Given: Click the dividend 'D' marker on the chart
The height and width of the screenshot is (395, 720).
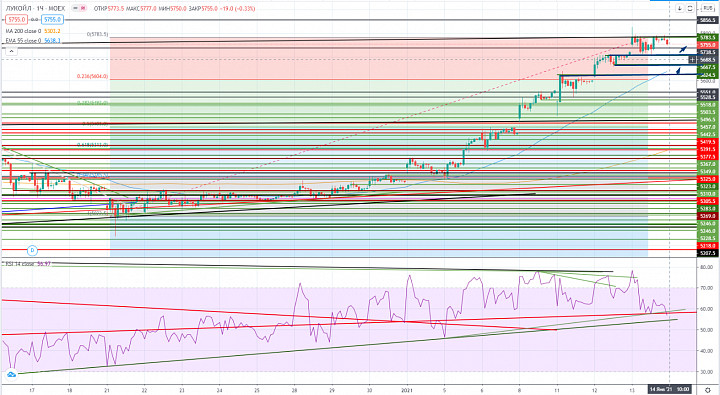Looking at the screenshot, I should [x=32, y=250].
